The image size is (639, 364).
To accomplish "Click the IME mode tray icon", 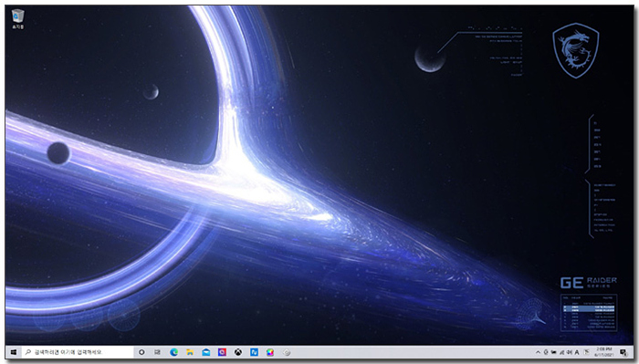I will click(586, 352).
